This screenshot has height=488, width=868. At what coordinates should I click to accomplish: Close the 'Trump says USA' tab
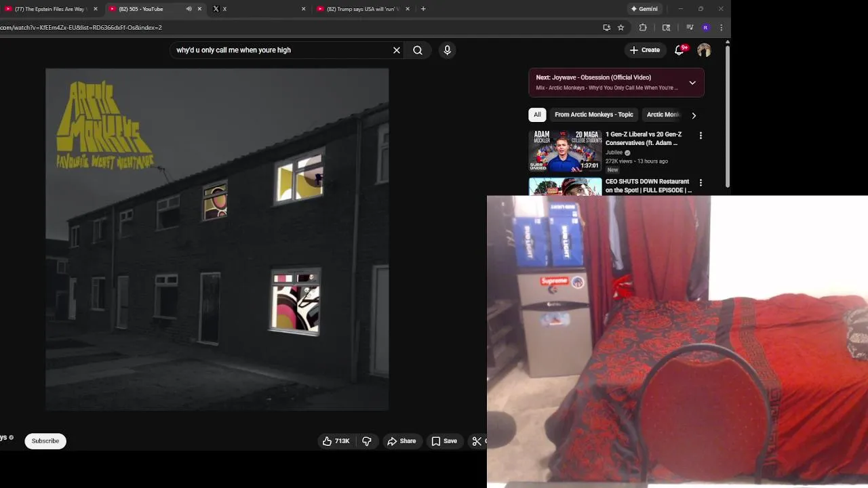(x=408, y=9)
